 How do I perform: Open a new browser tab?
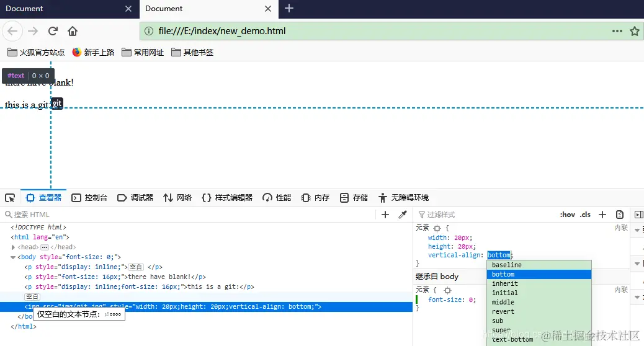pos(289,8)
